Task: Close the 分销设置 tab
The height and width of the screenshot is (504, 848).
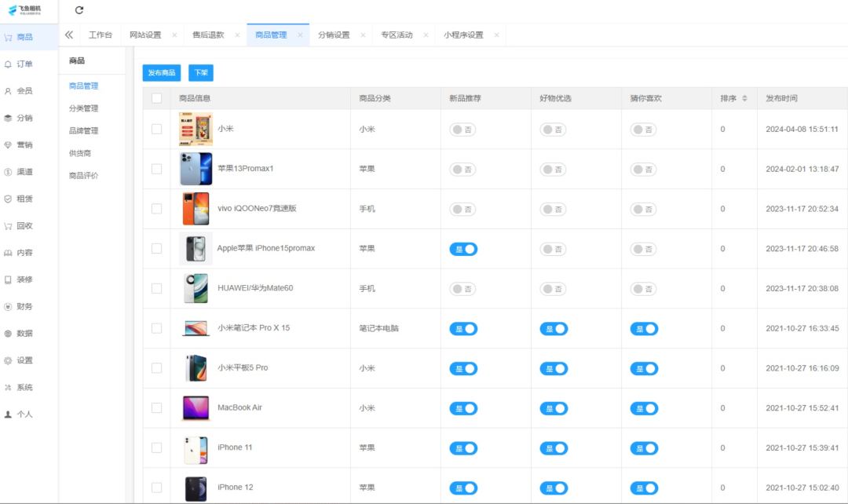Action: pos(363,35)
